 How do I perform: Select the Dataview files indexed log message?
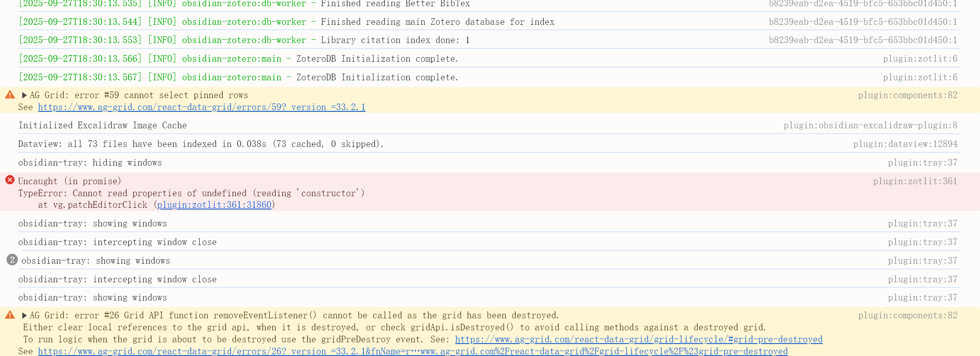(201, 144)
